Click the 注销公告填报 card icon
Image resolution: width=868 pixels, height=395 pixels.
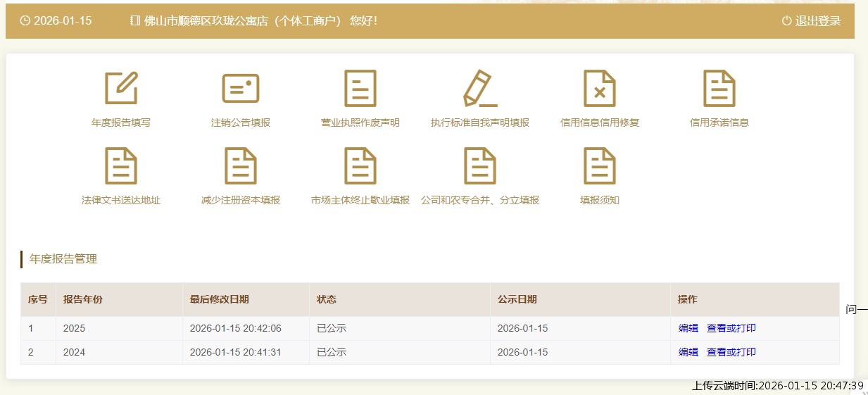coord(241,89)
